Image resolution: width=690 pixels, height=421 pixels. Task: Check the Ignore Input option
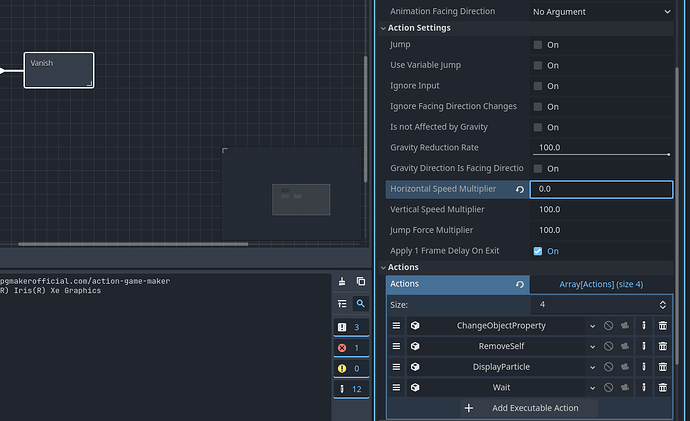point(538,86)
